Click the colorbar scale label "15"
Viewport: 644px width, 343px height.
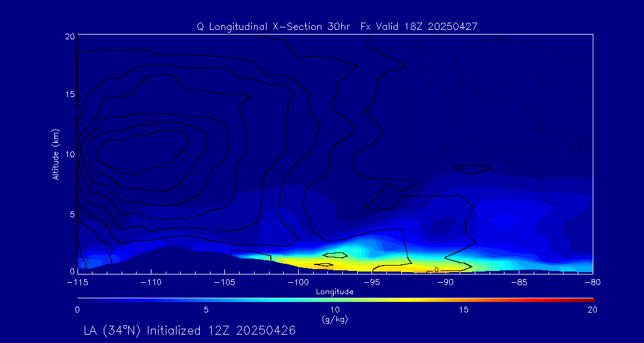(x=464, y=310)
